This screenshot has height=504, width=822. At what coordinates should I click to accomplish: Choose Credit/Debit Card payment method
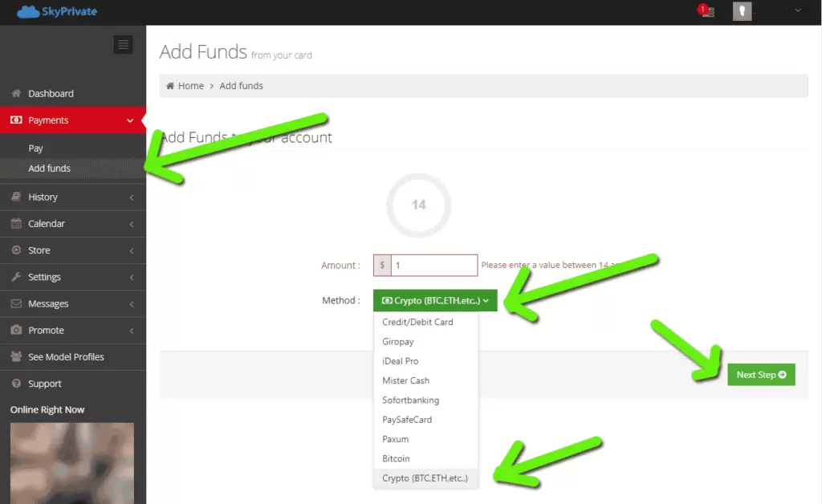tap(425, 322)
